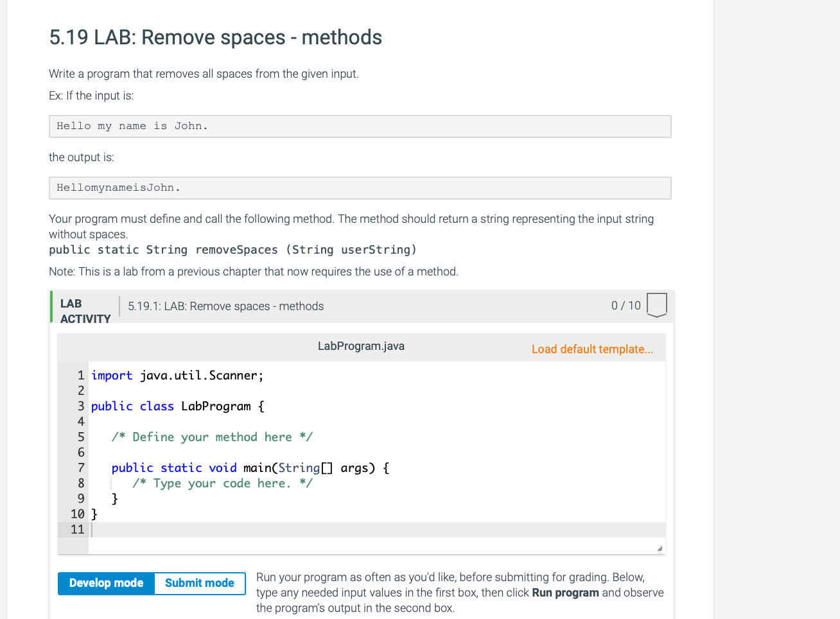Click the import java.util.Scanner line
Screen dimensions: 840x619
point(177,376)
